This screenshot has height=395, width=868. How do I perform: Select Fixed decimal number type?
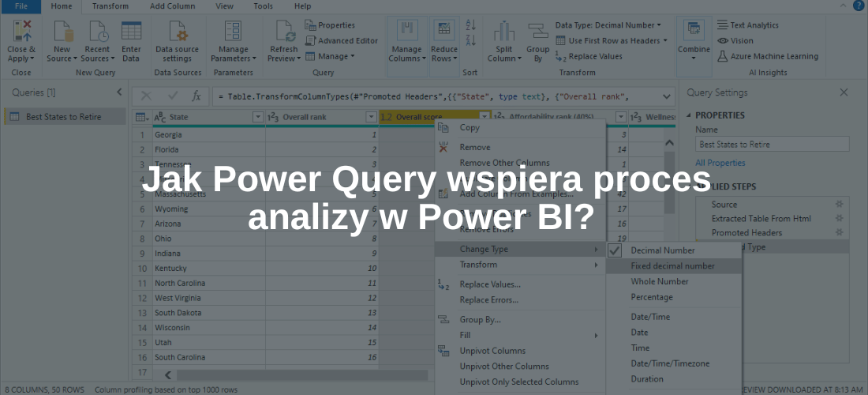click(x=674, y=266)
